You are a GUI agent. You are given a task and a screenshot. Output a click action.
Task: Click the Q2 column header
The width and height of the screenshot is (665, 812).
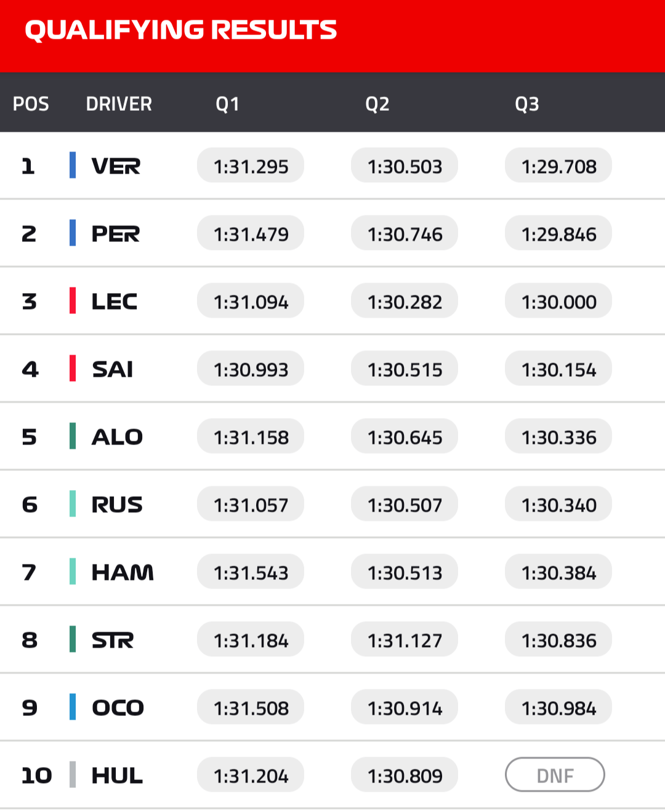377,104
